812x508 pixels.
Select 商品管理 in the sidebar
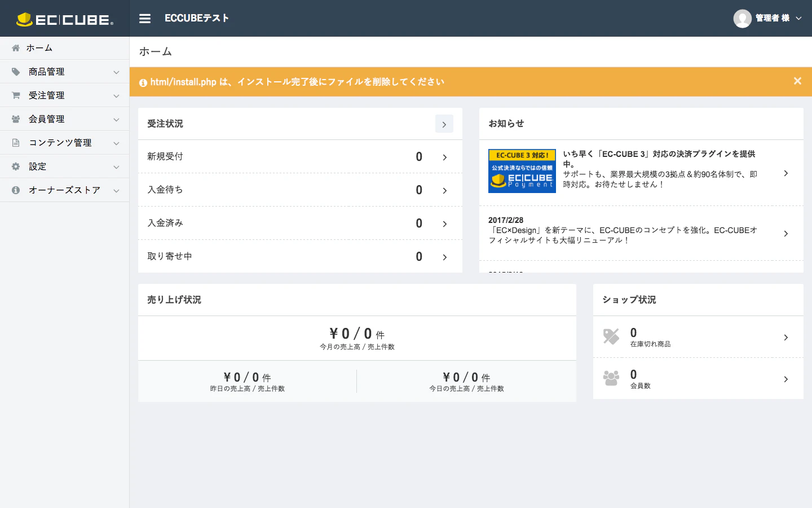[64, 72]
